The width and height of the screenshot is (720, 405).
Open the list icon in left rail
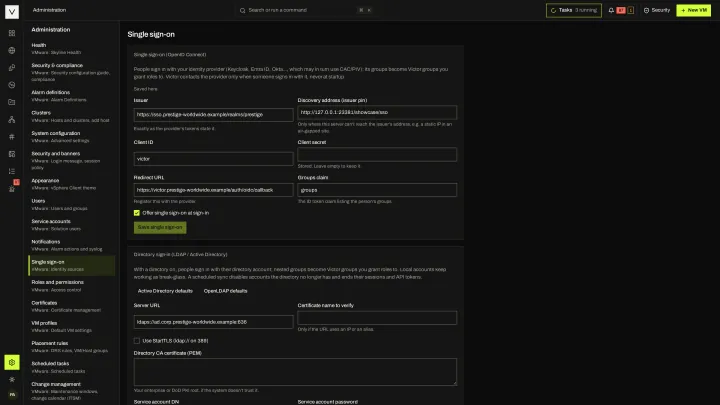(x=12, y=171)
